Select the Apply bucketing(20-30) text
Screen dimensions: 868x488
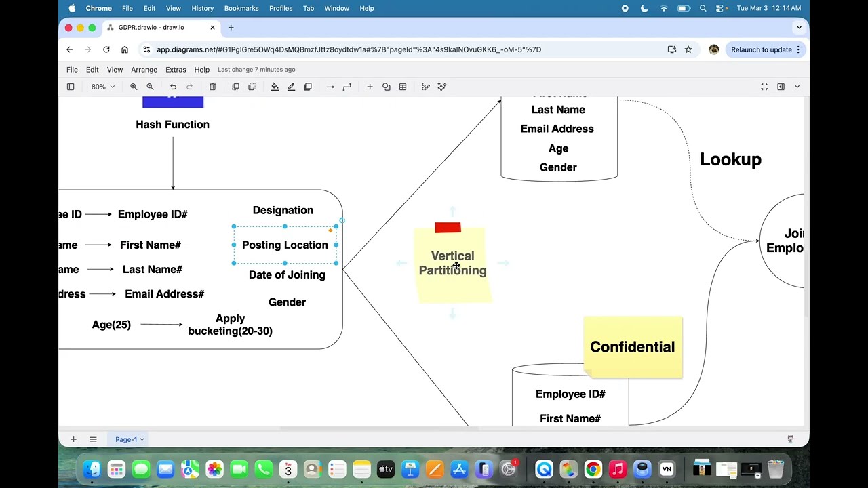[230, 325]
